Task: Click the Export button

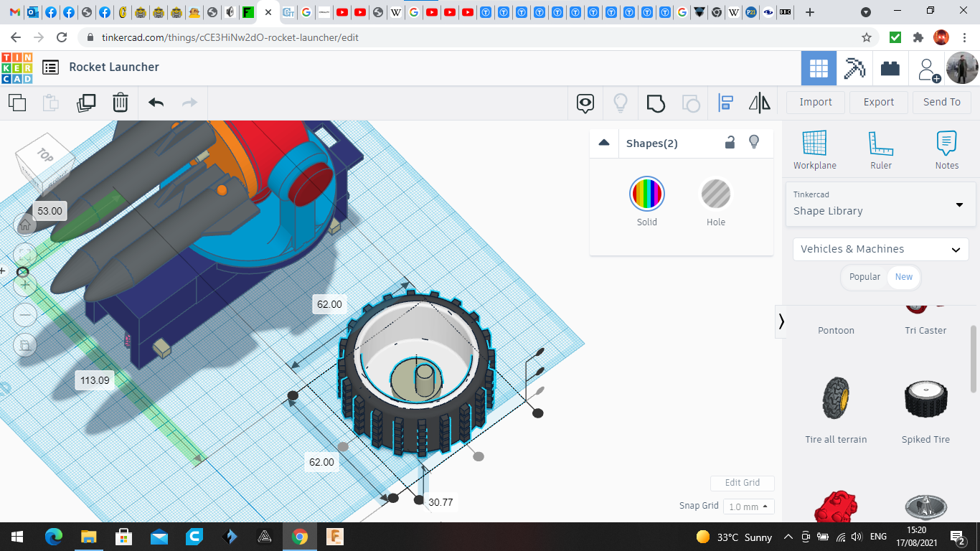Action: coord(879,102)
